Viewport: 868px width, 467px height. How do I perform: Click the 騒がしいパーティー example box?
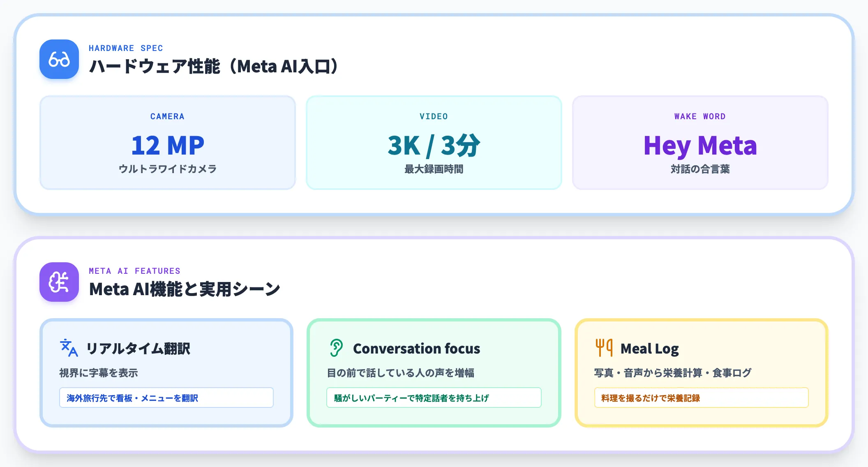[434, 398]
